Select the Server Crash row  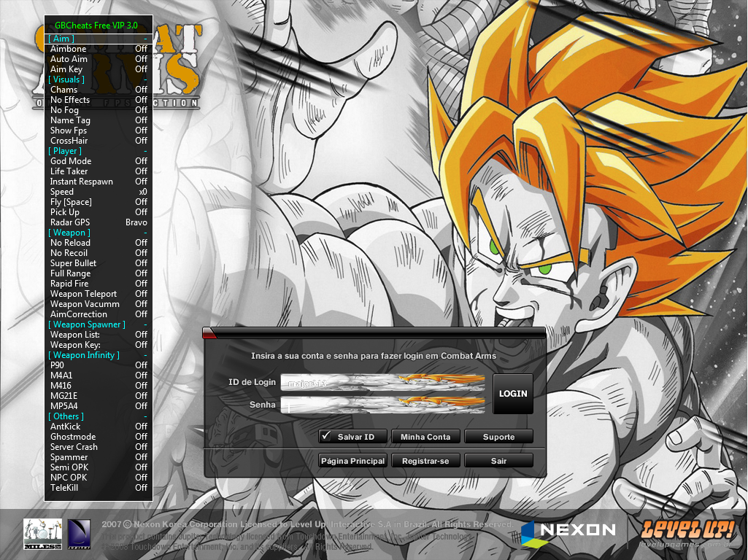coord(99,447)
